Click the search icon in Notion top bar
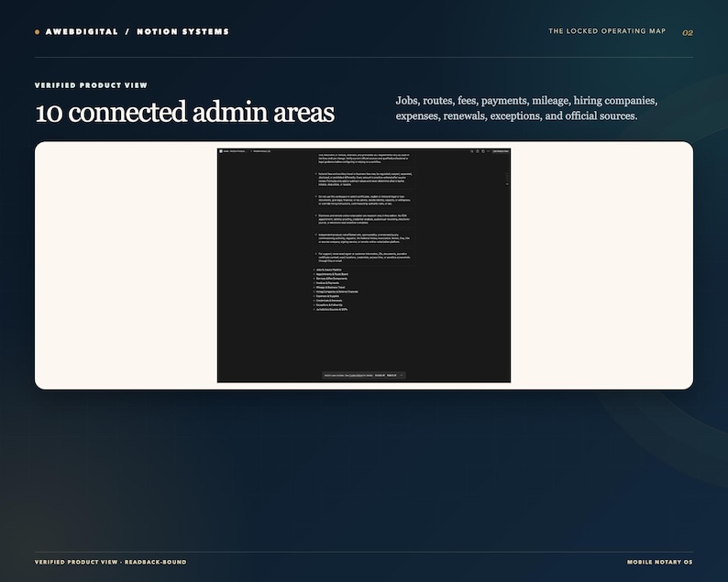The image size is (728, 582). click(471, 151)
